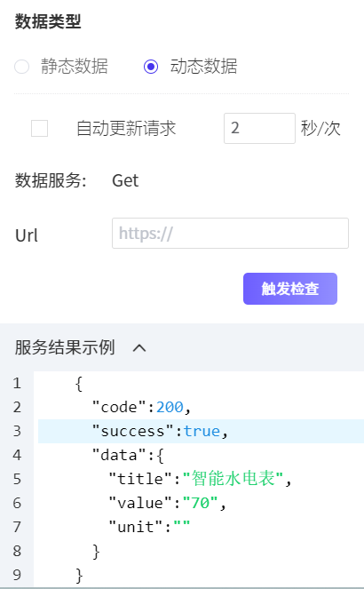364x589 pixels.
Task: Click the "title":"智能水电表" code line
Action: pos(200,479)
